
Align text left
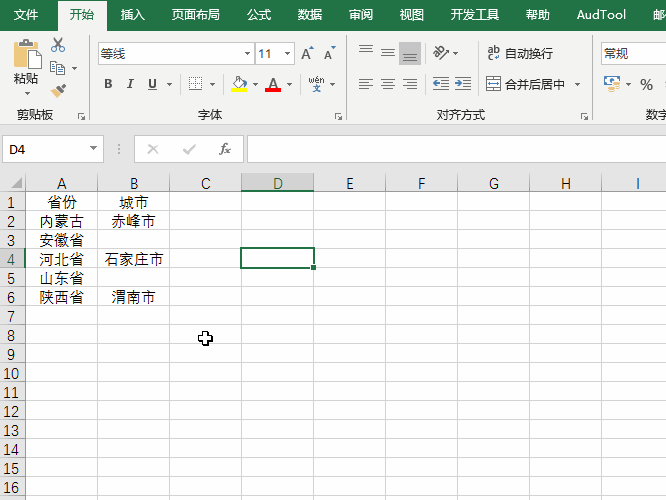tap(366, 84)
